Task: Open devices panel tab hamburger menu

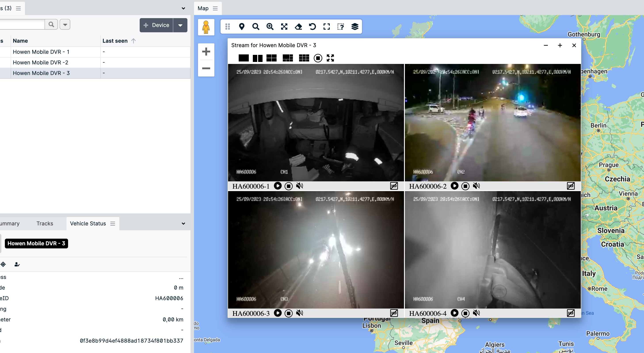Action: pyautogui.click(x=18, y=8)
